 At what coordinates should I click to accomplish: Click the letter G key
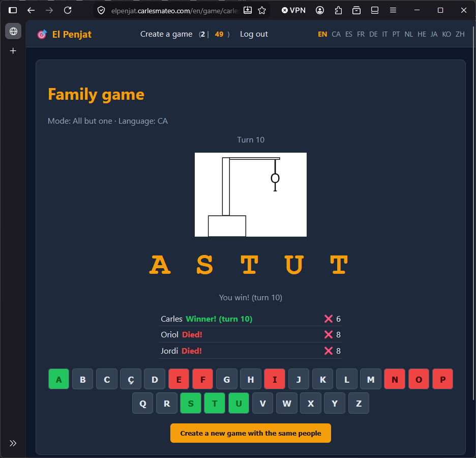click(x=227, y=379)
